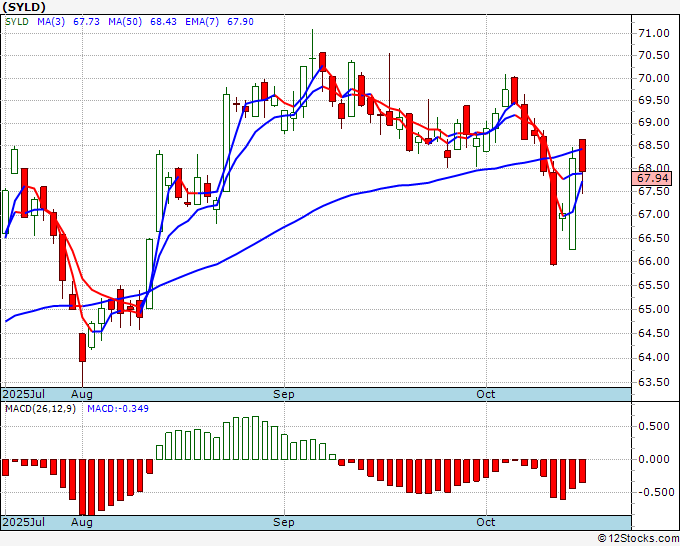
Task: Click the EMA(7) value 67.90
Action: click(x=240, y=22)
